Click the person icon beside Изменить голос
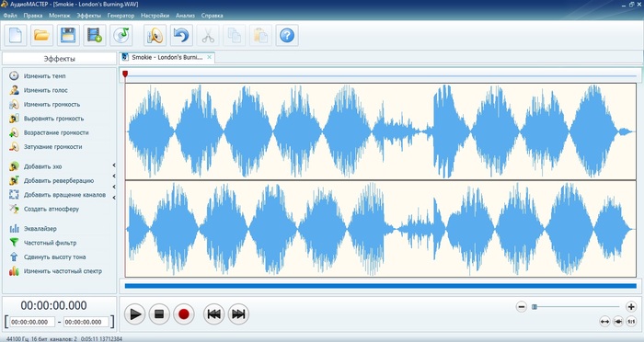 point(14,90)
